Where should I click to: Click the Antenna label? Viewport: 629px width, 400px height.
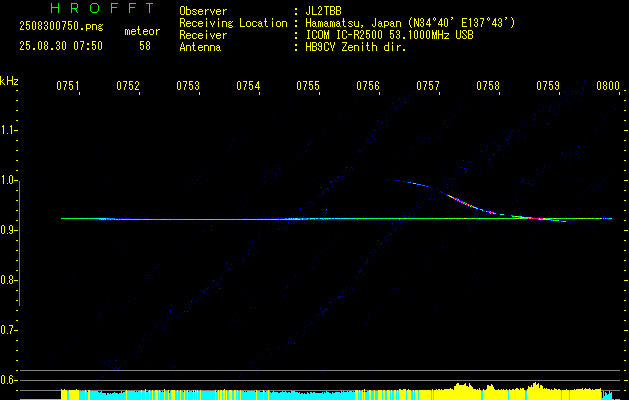coord(200,47)
